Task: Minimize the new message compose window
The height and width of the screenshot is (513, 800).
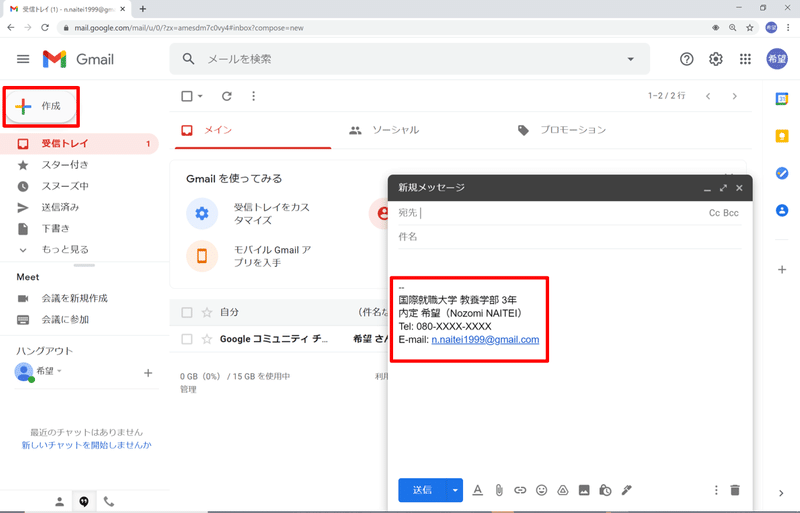Action: click(707, 188)
